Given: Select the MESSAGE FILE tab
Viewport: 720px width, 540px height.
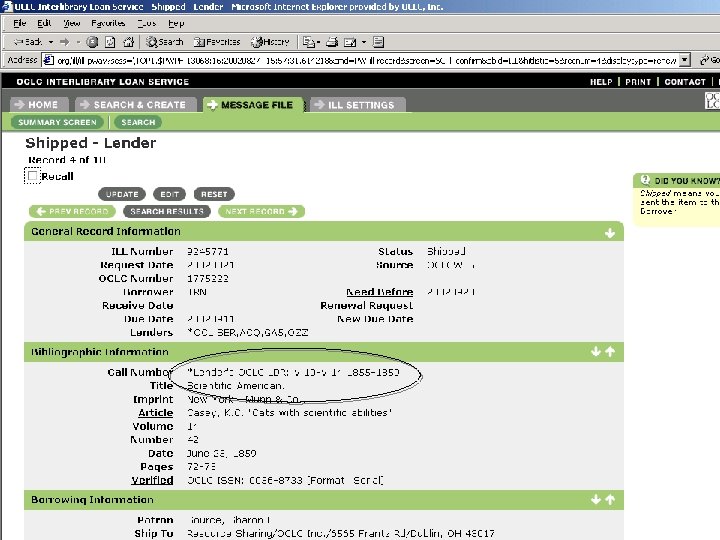Looking at the screenshot, I should [x=253, y=105].
